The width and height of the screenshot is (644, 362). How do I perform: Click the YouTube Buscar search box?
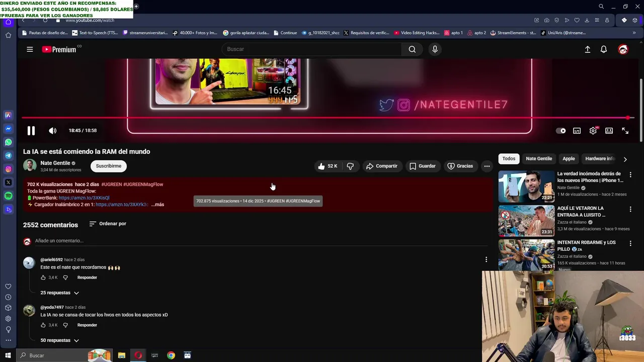tap(312, 49)
